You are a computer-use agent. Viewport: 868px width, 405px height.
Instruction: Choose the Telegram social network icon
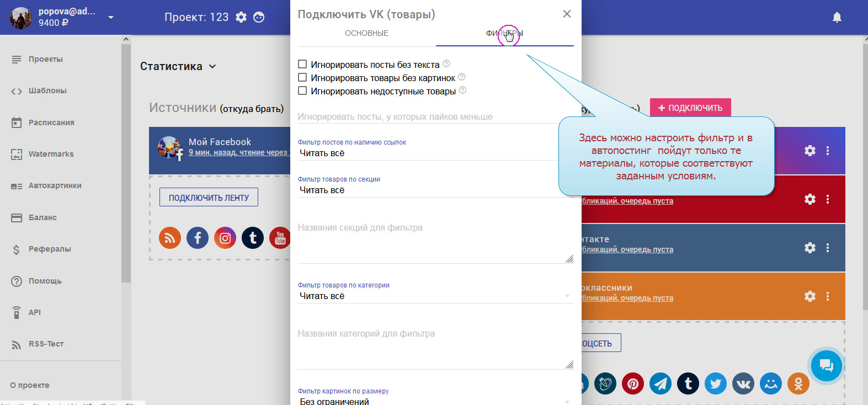661,383
